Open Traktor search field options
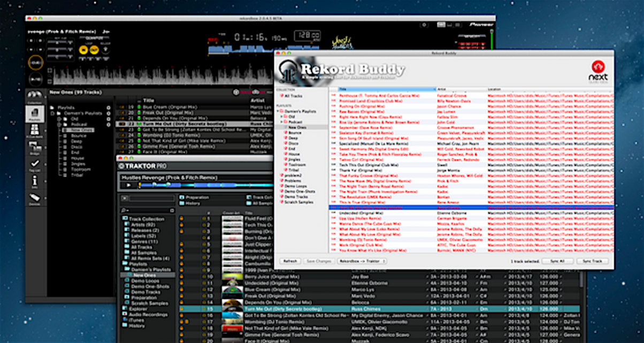Screen dimensions: 644x343 coord(124,210)
